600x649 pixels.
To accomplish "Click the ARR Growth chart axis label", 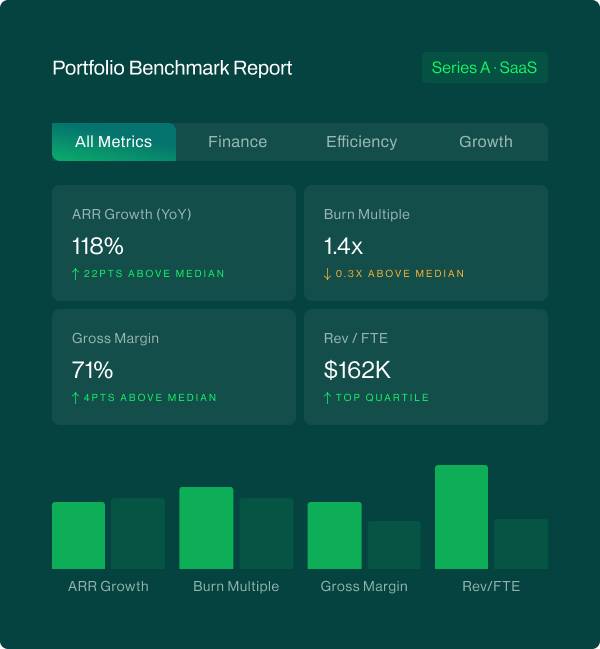I will pos(108,587).
